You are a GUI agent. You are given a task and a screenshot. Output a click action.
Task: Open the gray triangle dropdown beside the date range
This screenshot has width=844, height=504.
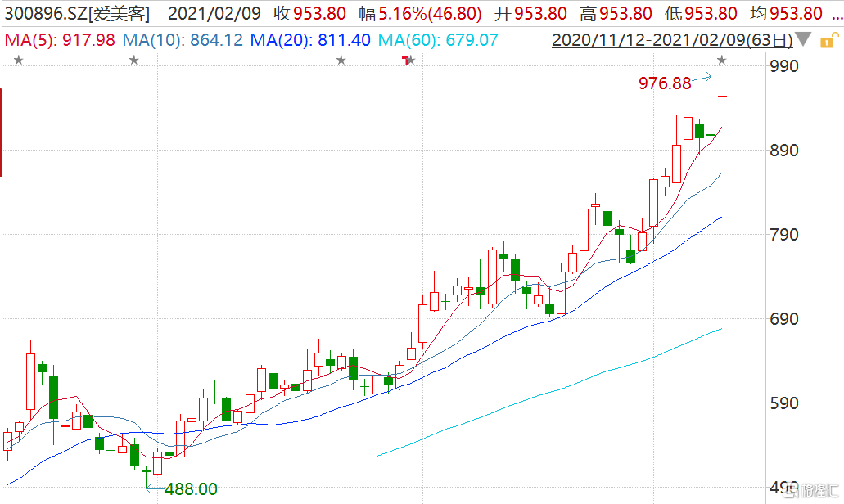pyautogui.click(x=803, y=39)
